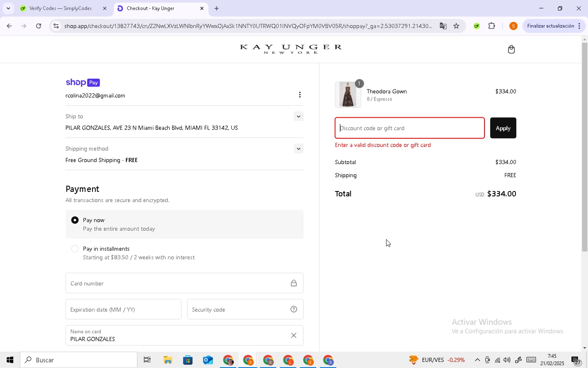Open a new browser tab
The image size is (588, 368).
point(216,8)
